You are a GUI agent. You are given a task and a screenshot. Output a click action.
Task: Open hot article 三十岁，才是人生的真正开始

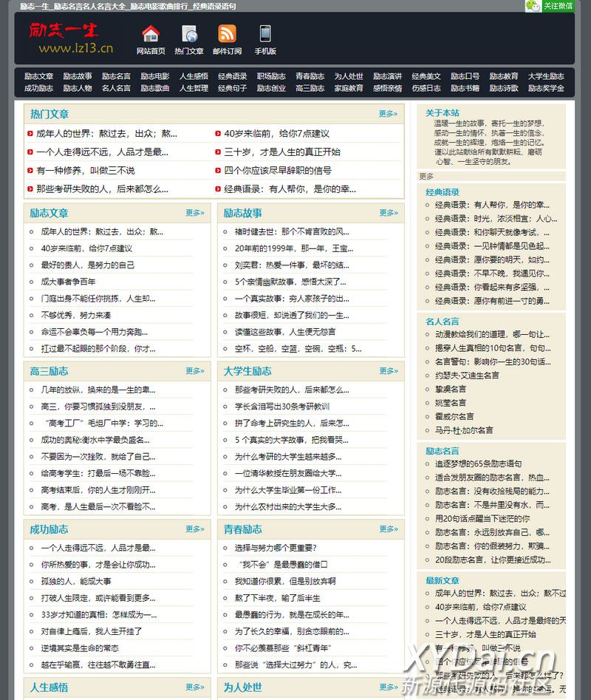pos(282,152)
